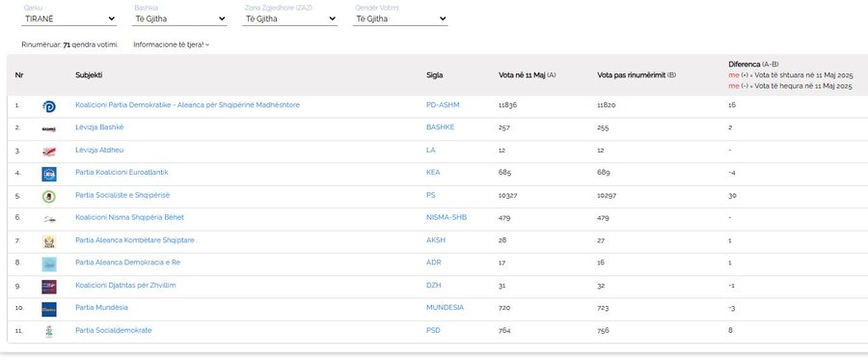Click the PD-ASHM sigla link
This screenshot has height=360, width=868.
click(x=443, y=104)
